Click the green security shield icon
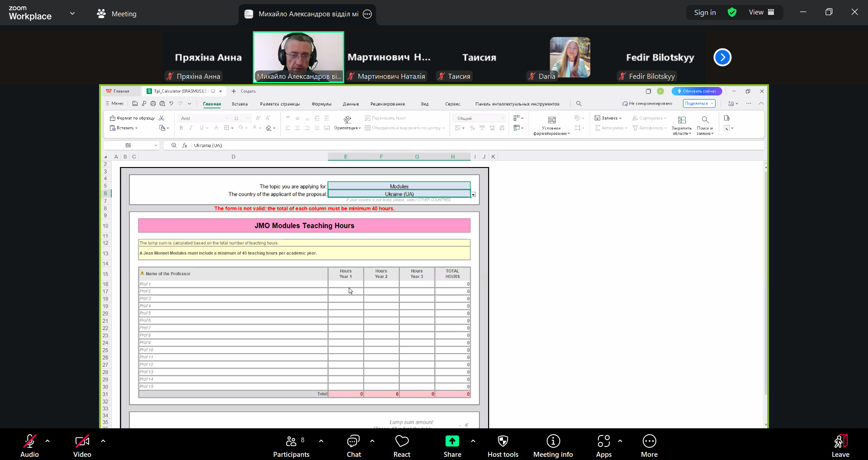Screen dimensions: 868x460 732,13
